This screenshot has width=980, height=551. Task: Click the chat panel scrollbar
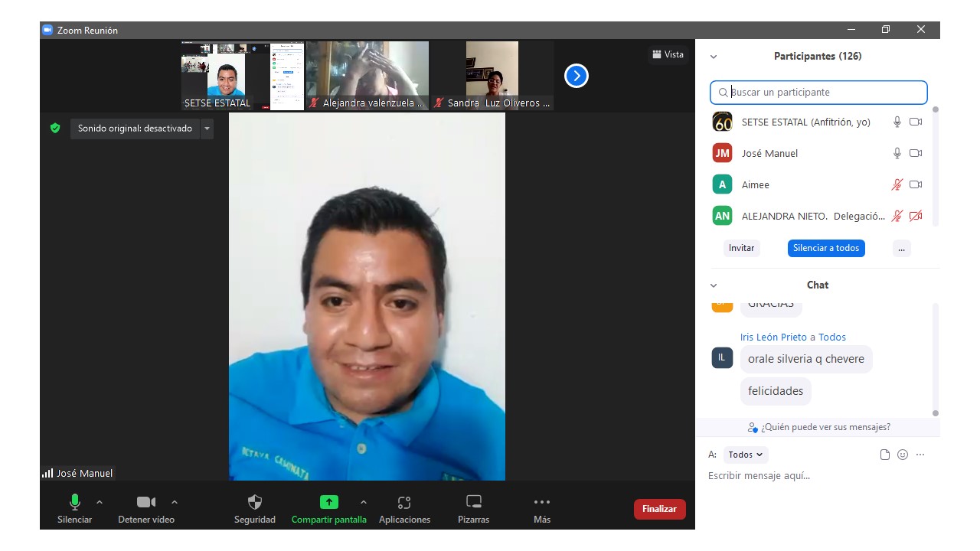(935, 360)
